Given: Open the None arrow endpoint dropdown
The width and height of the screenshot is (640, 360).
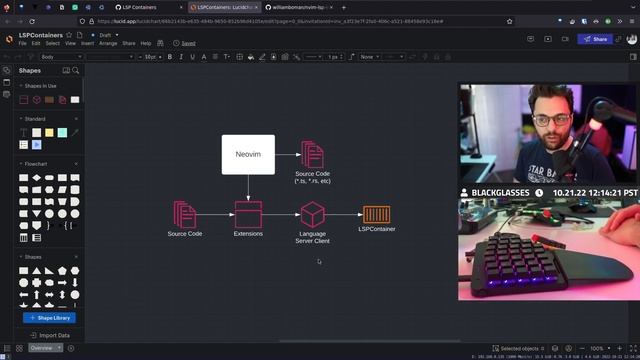Looking at the screenshot, I should click(x=369, y=57).
